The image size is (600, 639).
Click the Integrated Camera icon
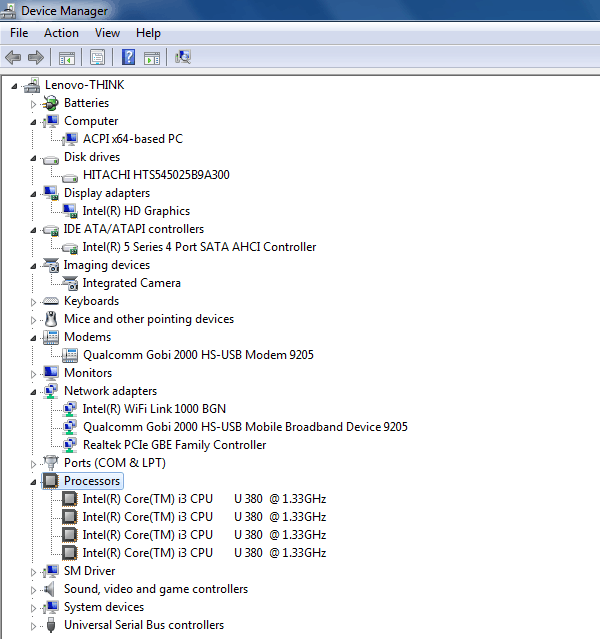70,283
